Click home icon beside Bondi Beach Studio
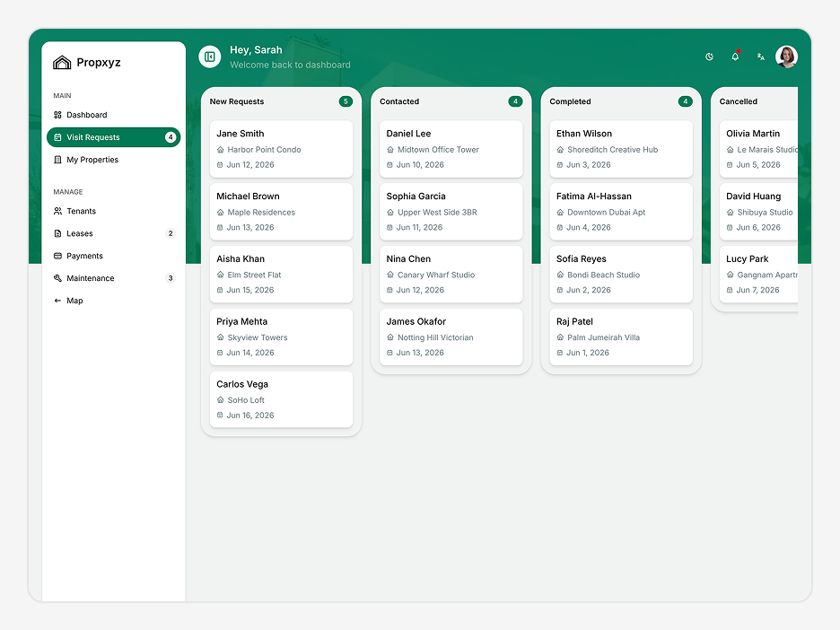The height and width of the screenshot is (630, 840). [560, 275]
